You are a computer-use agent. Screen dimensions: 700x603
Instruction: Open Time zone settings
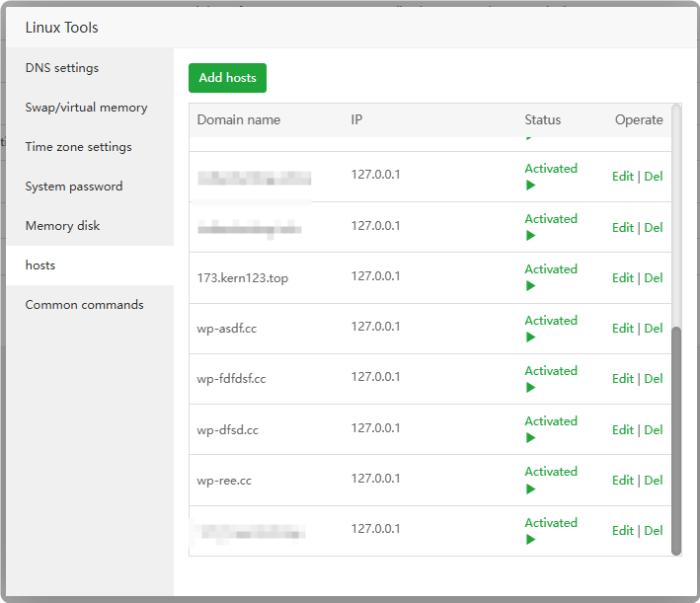pos(78,147)
